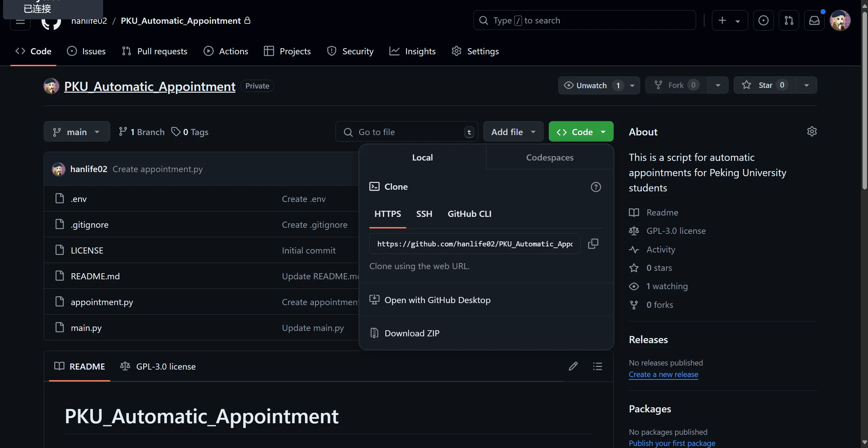The height and width of the screenshot is (448, 868).
Task: Click the Type / to search field
Action: (584, 20)
